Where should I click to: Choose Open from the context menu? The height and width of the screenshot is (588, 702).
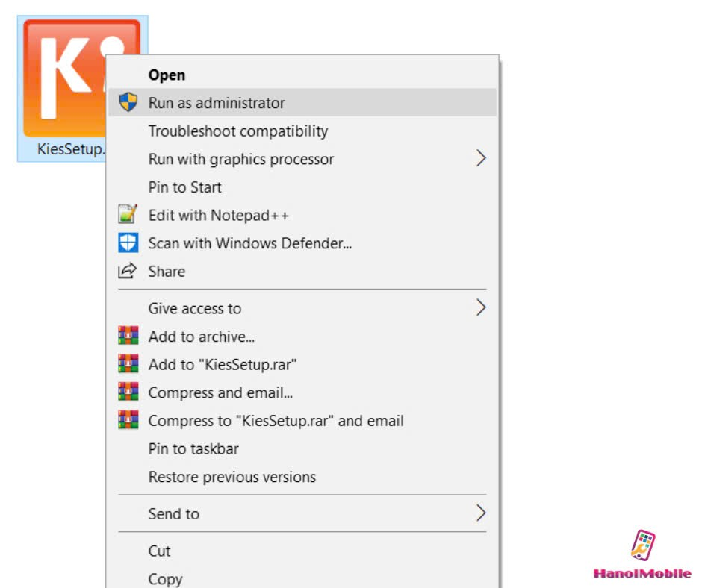point(302,75)
